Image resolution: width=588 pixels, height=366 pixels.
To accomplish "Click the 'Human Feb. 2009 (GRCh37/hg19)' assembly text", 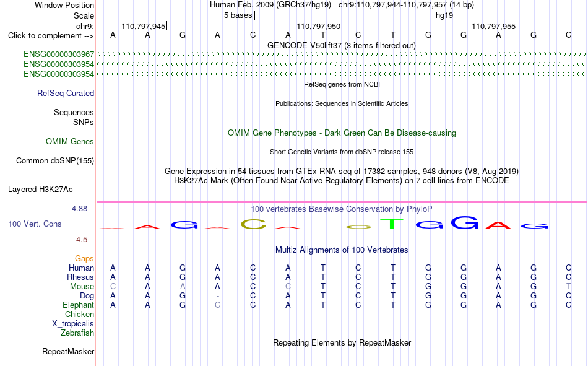I will (x=270, y=5).
